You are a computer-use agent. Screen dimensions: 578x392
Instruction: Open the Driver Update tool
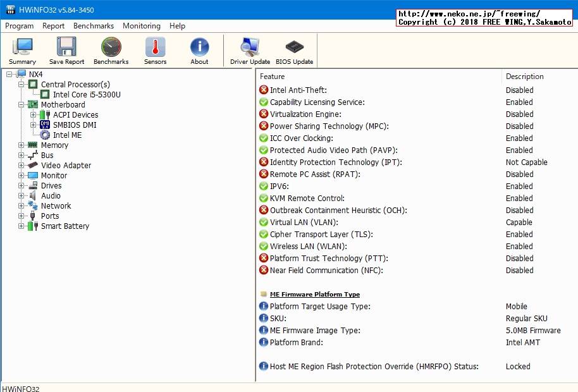click(250, 51)
